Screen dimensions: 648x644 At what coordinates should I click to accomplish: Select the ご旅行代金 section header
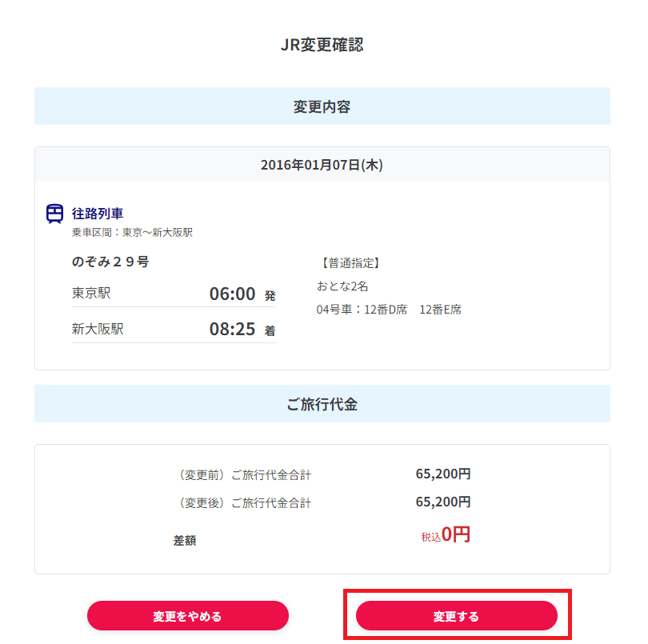click(322, 404)
